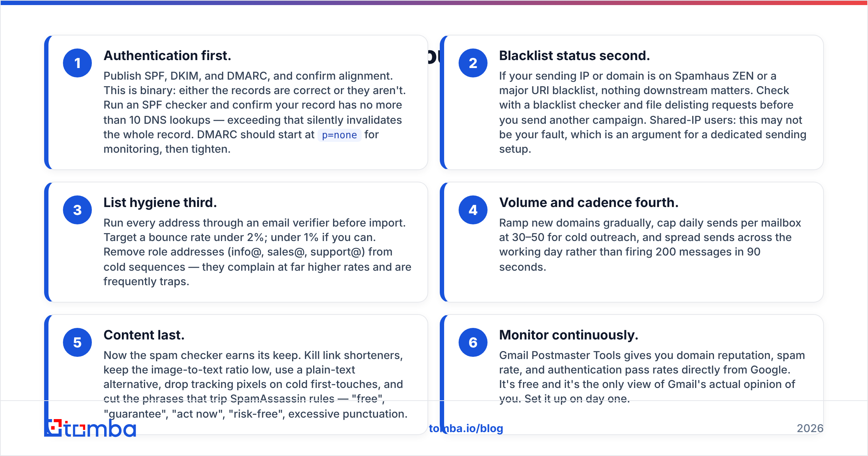Click the number 4 circle badge

pyautogui.click(x=473, y=210)
